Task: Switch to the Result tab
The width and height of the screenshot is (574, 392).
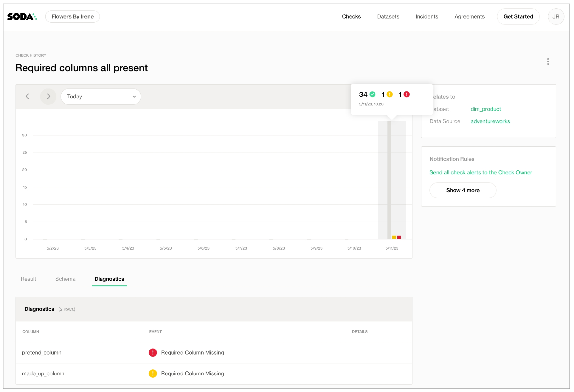Action: [28, 279]
